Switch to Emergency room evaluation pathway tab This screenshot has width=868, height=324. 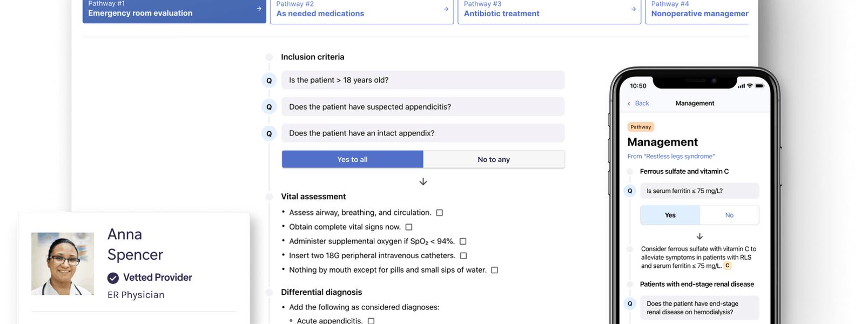tap(174, 11)
